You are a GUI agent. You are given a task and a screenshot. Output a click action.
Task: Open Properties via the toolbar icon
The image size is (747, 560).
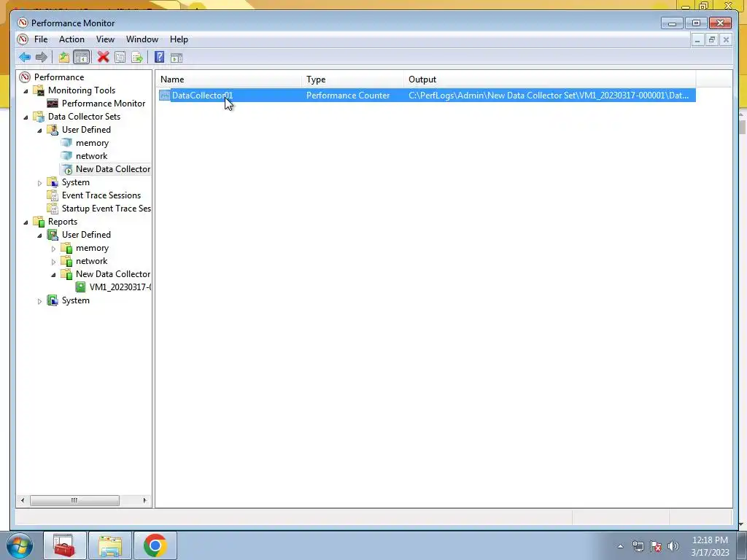coord(120,58)
